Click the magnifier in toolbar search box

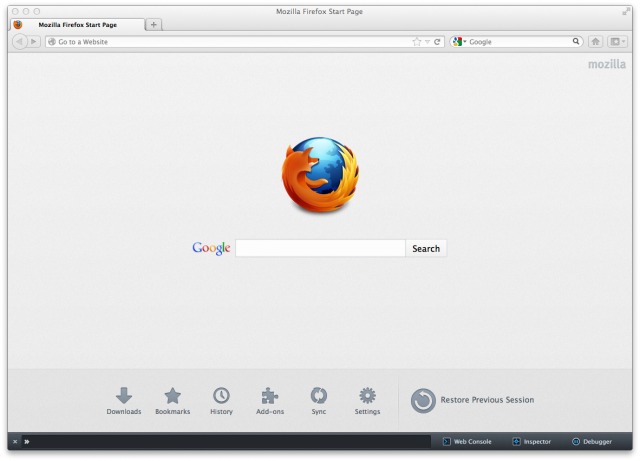(x=576, y=41)
